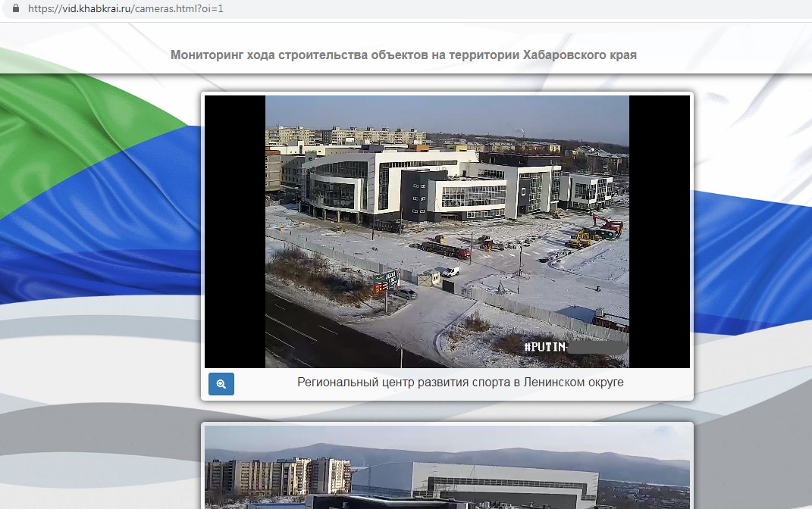Click the #PUTIN watermark on camera feed
This screenshot has width=812, height=509.
click(x=544, y=348)
